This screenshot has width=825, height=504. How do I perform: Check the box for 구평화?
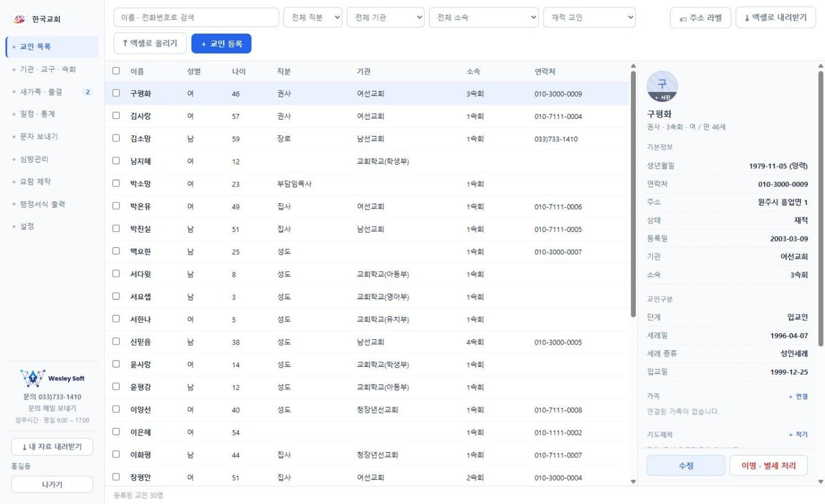pos(116,93)
